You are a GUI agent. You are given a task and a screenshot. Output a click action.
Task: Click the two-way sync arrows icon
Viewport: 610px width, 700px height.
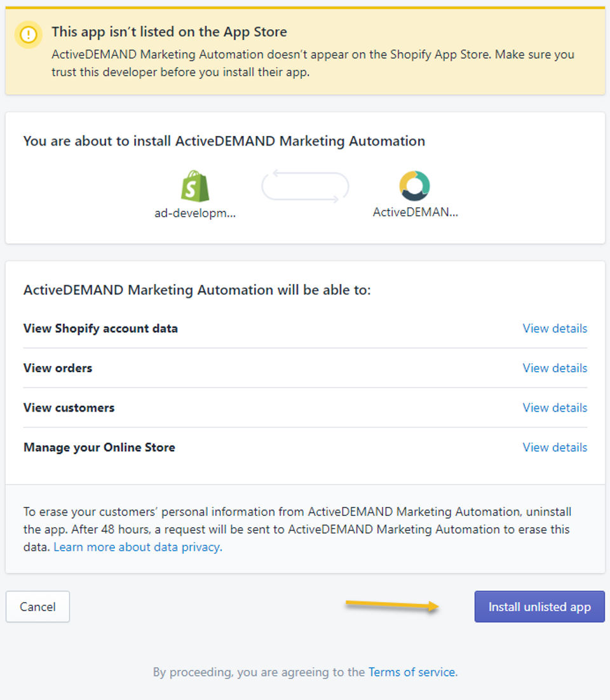305,187
